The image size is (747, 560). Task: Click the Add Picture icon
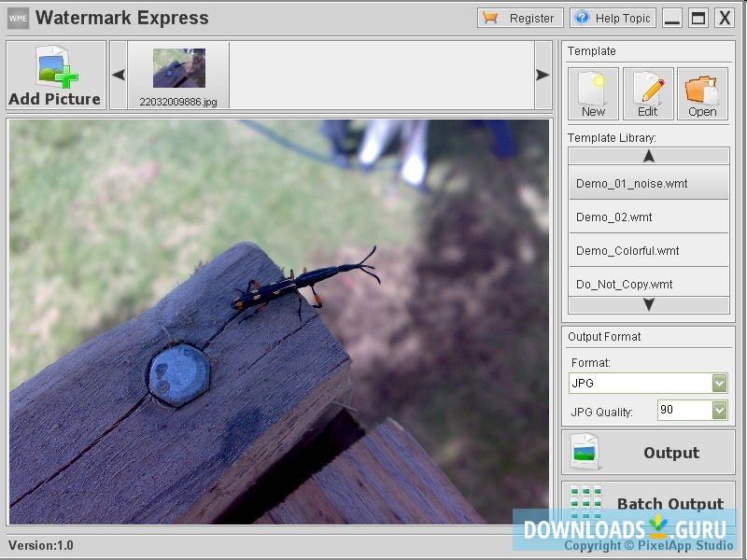54,65
